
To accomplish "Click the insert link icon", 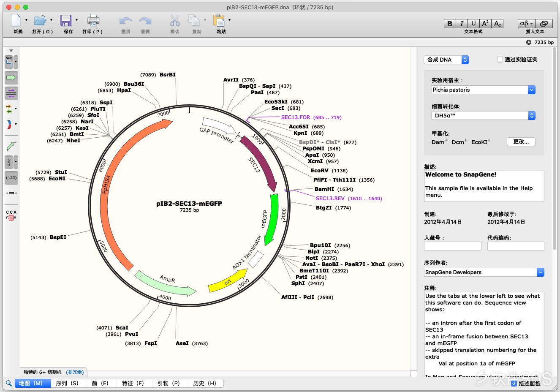I will (544, 24).
